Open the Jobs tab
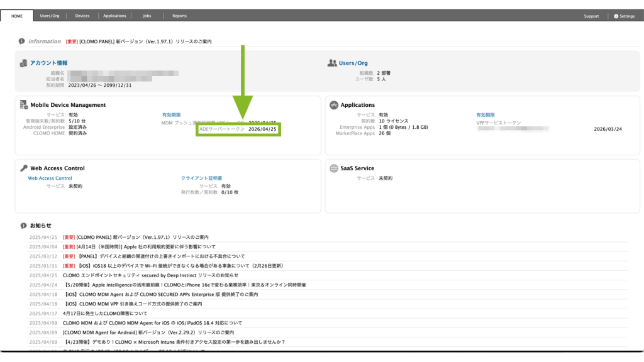This screenshot has width=644, height=362. click(147, 16)
